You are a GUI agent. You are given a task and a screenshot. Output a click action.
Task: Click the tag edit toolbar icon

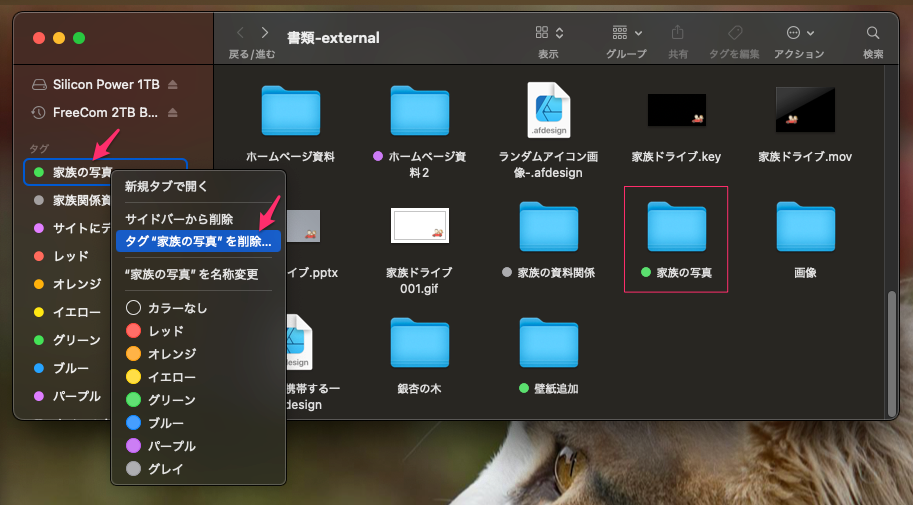point(735,33)
